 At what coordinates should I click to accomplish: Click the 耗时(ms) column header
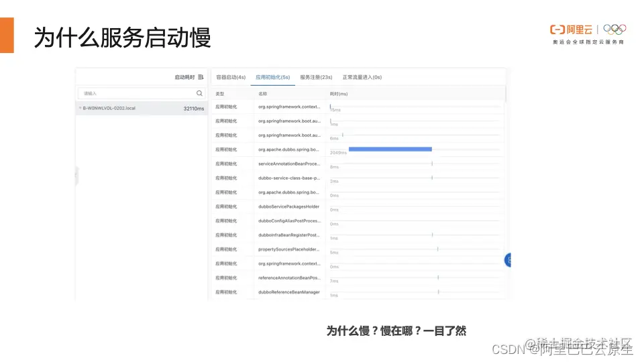[x=339, y=94]
